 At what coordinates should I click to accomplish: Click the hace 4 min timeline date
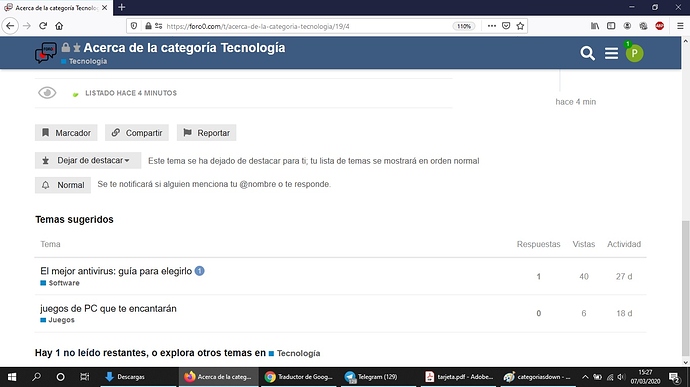coord(575,102)
